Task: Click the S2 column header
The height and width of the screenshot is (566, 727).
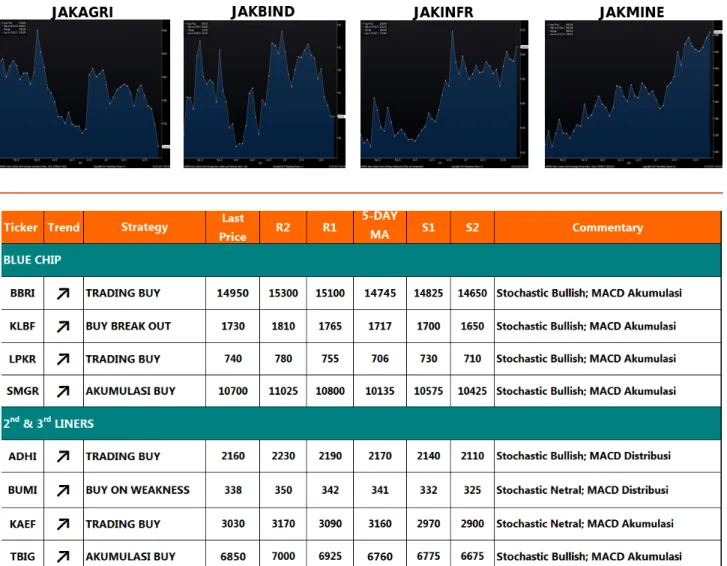Action: (x=472, y=227)
